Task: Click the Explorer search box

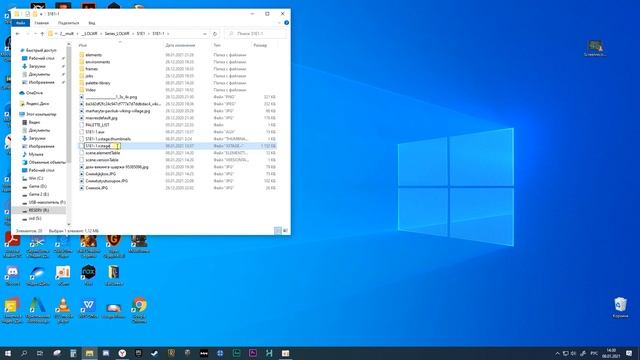Action: pyautogui.click(x=256, y=33)
